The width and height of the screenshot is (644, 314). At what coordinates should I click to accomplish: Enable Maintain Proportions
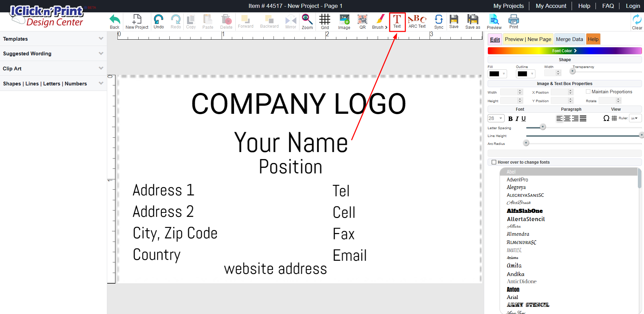(588, 91)
